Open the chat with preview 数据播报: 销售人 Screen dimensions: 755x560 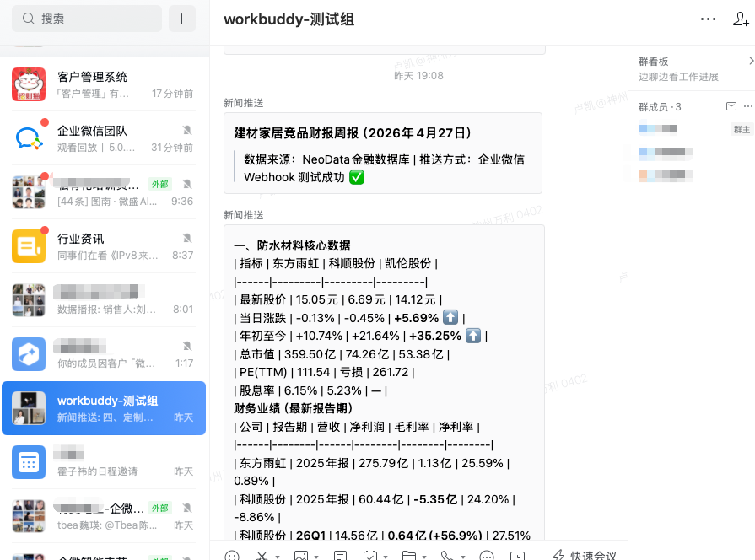coord(104,300)
